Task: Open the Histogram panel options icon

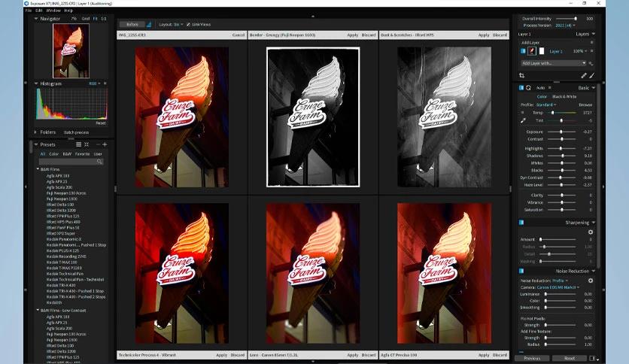Action: pos(105,83)
